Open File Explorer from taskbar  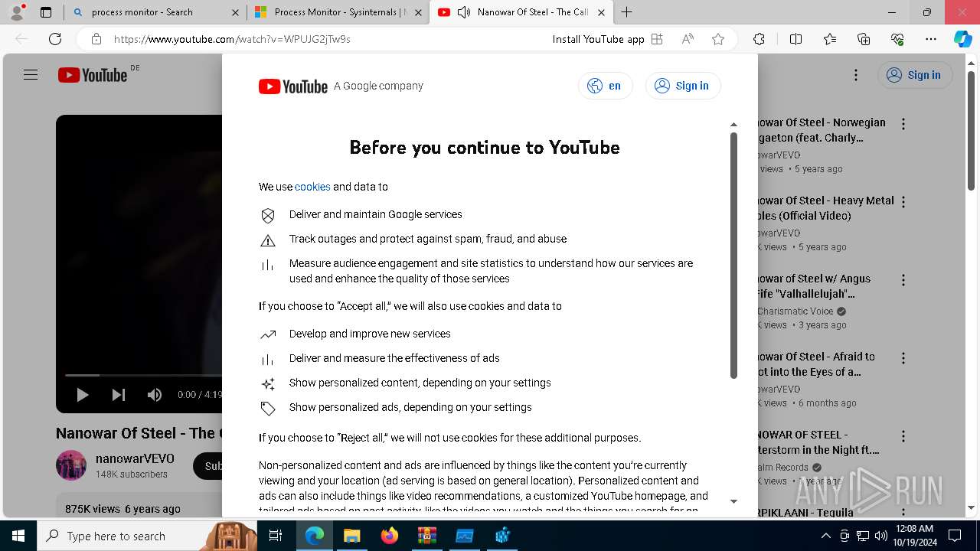coord(352,536)
